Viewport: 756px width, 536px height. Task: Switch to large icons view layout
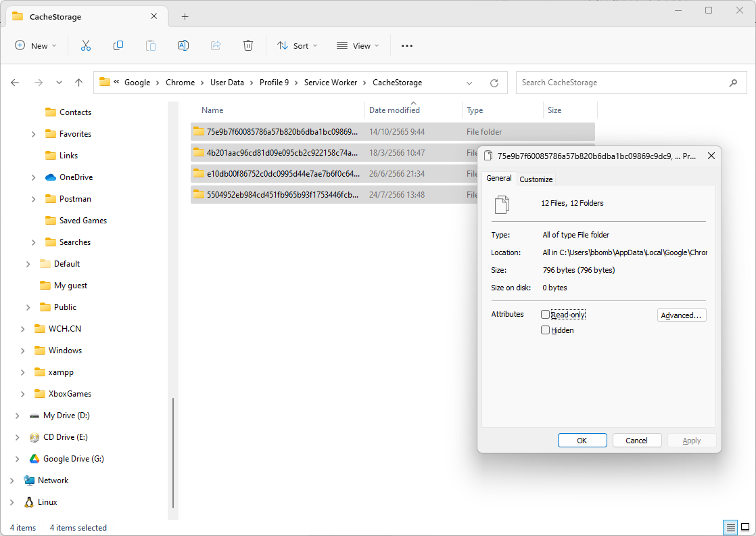[745, 527]
